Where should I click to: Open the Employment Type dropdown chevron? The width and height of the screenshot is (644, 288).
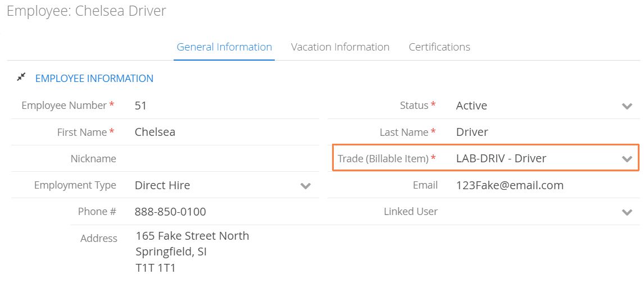pos(305,186)
